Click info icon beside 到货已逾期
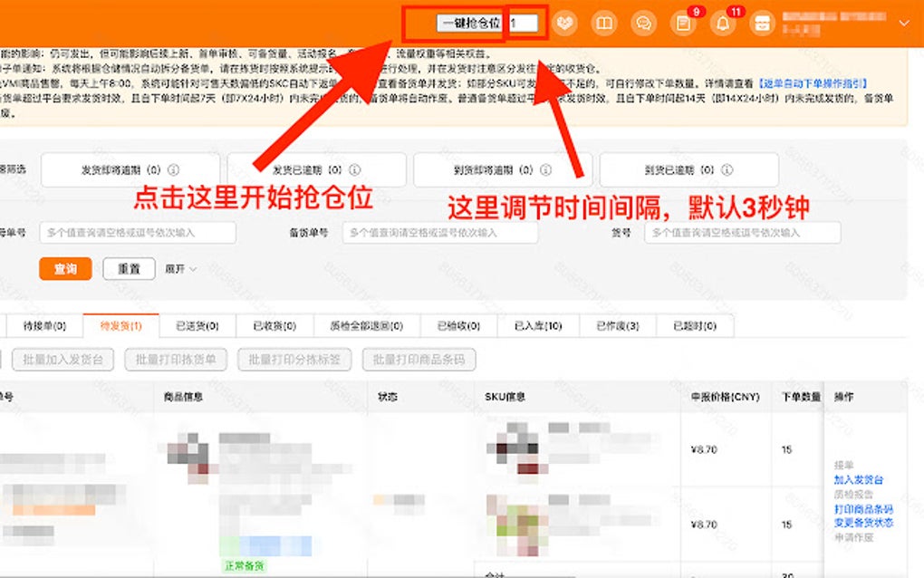This screenshot has height=578, width=924. (x=727, y=169)
